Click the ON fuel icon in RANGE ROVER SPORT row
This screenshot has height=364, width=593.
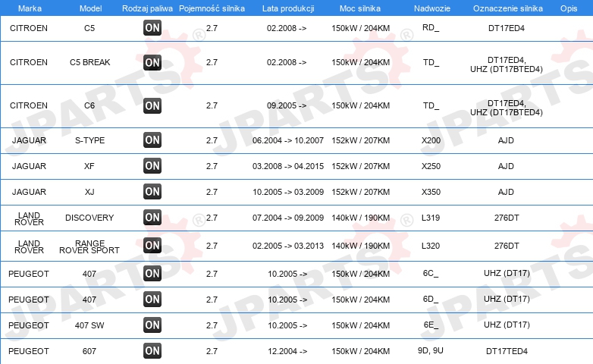pyautogui.click(x=152, y=246)
